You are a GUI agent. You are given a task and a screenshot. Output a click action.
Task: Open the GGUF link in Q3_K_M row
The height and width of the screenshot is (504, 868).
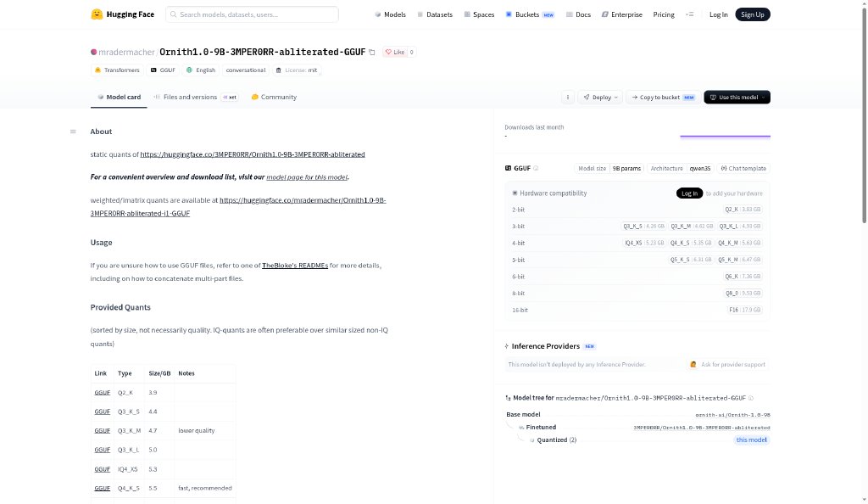pos(103,430)
